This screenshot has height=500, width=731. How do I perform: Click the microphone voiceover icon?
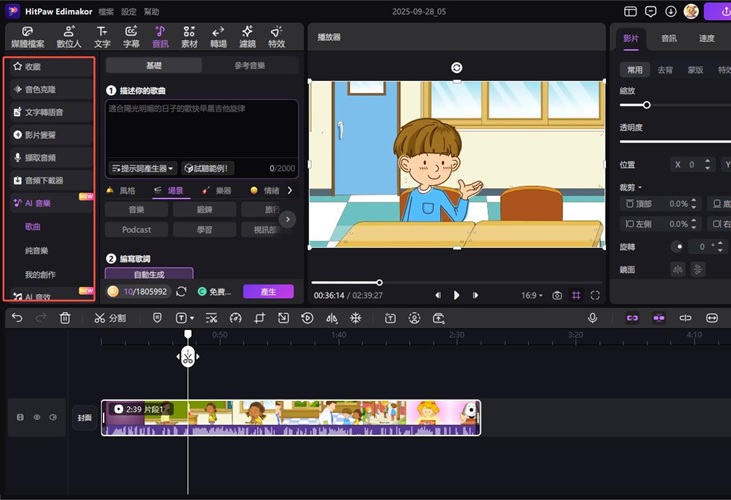(x=592, y=318)
